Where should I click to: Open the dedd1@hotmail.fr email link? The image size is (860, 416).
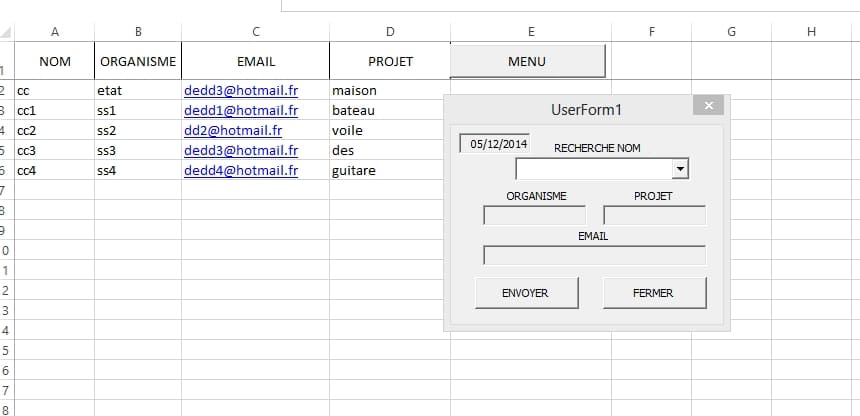click(241, 110)
